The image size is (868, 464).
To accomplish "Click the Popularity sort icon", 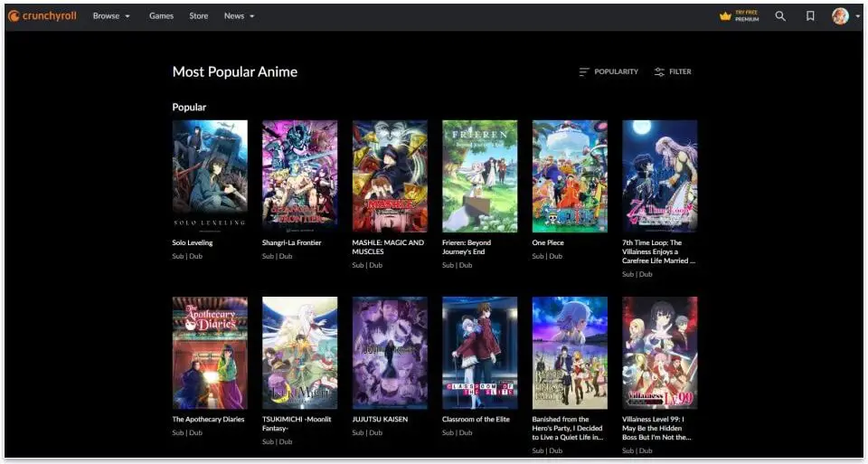I will click(x=583, y=72).
